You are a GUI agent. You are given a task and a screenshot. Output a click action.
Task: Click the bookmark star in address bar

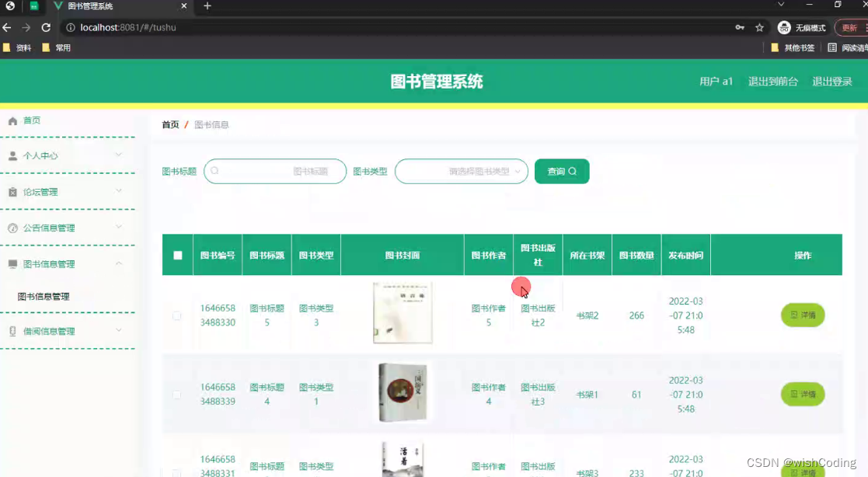(758, 26)
